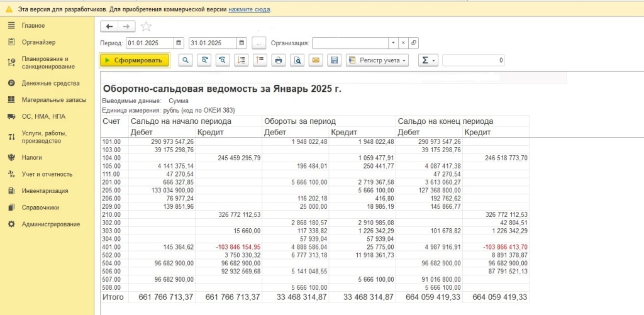Expand the Организация dropdown list
The width and height of the screenshot is (644, 315).
393,43
